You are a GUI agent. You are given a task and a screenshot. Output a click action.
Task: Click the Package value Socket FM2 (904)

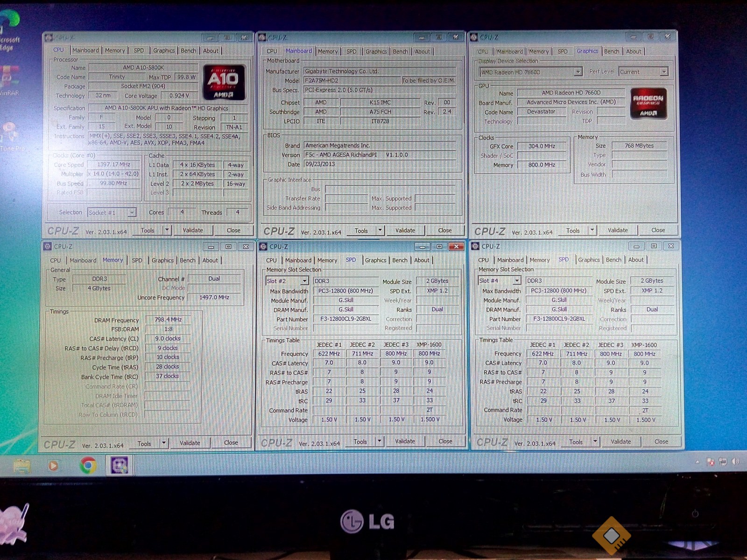pos(143,86)
